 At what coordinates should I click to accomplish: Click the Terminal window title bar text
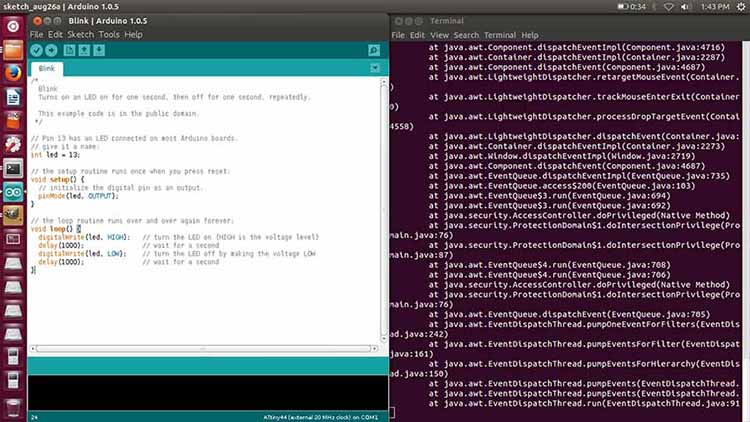447,21
